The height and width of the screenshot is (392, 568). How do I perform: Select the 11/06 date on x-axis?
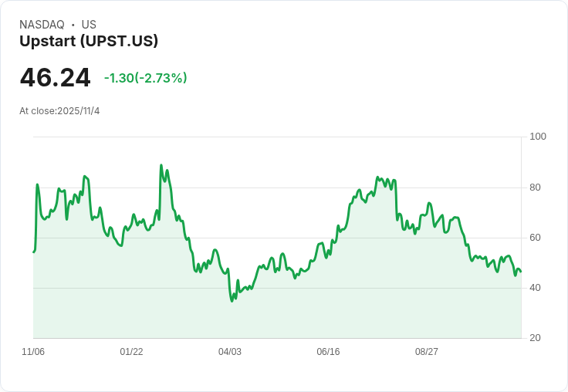pyautogui.click(x=33, y=352)
